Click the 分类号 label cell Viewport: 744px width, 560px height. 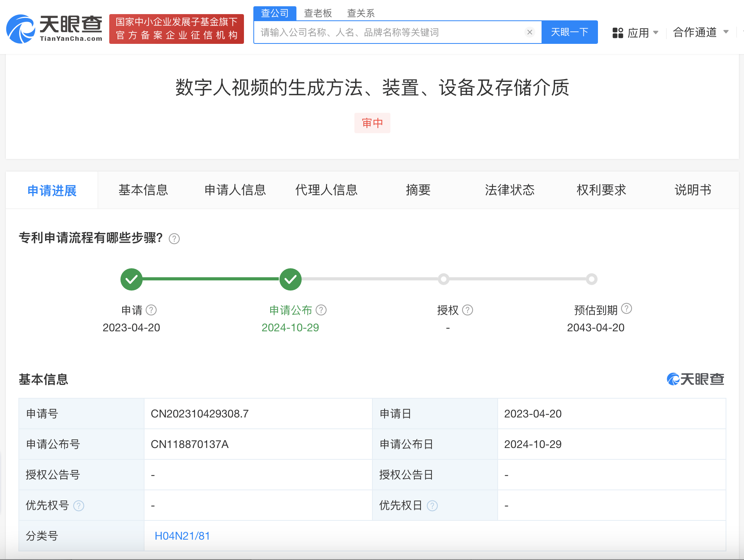pyautogui.click(x=81, y=536)
